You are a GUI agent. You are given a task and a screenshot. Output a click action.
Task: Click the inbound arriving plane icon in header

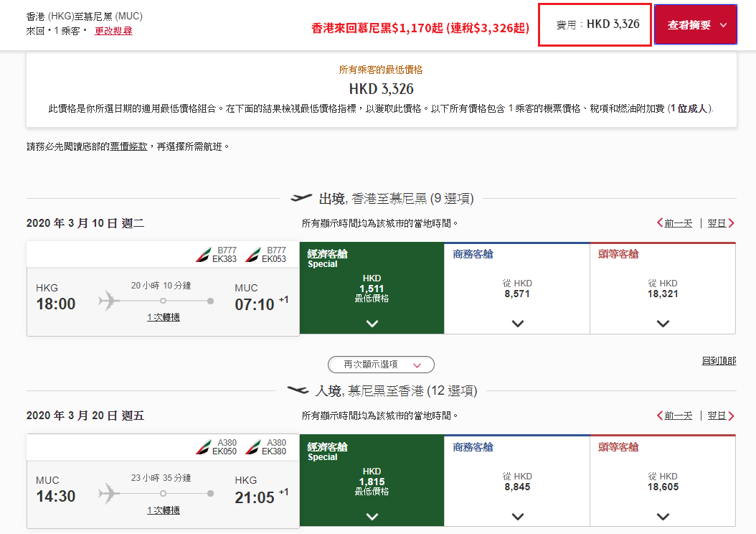coord(298,390)
